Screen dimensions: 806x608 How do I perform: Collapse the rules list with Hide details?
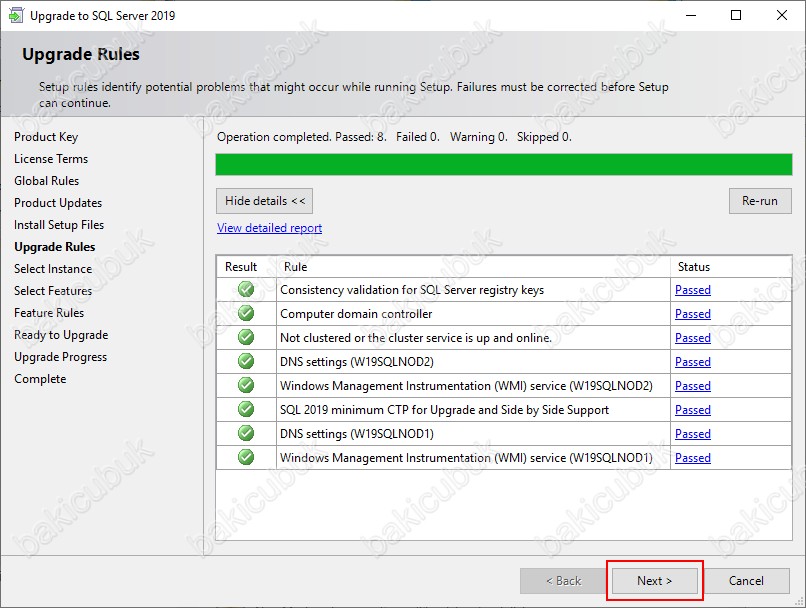[x=264, y=201]
